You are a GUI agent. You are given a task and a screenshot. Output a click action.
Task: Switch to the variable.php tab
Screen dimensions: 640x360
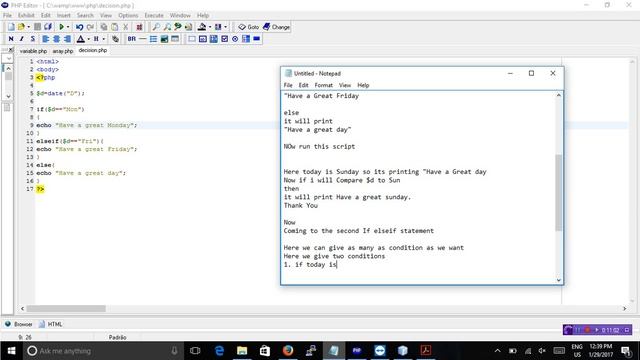(x=33, y=51)
